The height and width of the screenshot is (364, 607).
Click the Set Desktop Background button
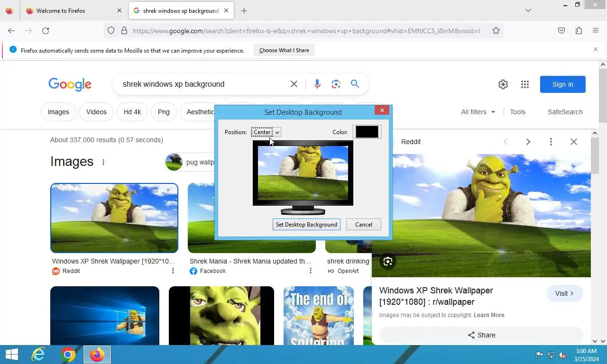coord(306,225)
